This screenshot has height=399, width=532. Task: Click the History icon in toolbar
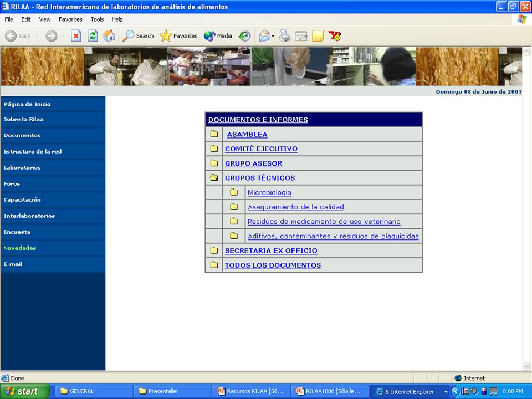coord(244,35)
